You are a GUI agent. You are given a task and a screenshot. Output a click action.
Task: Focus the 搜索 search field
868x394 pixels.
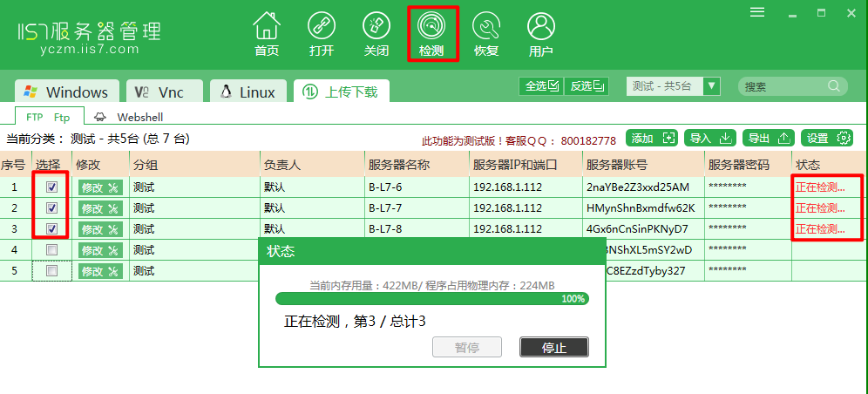pos(793,86)
